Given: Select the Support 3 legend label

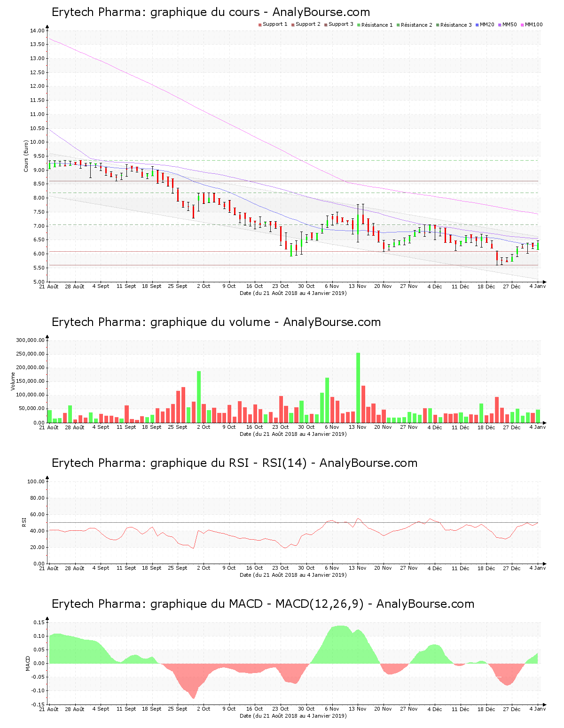Looking at the screenshot, I should tap(341, 24).
